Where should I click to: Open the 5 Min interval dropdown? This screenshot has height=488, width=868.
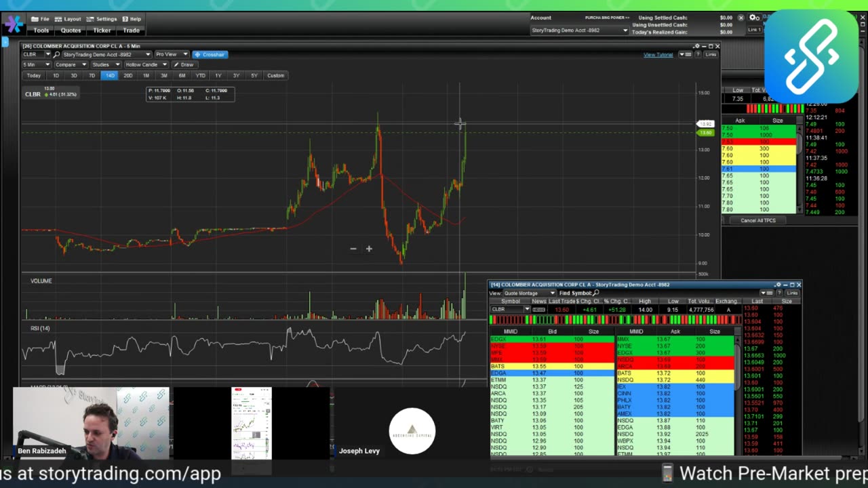tap(37, 64)
